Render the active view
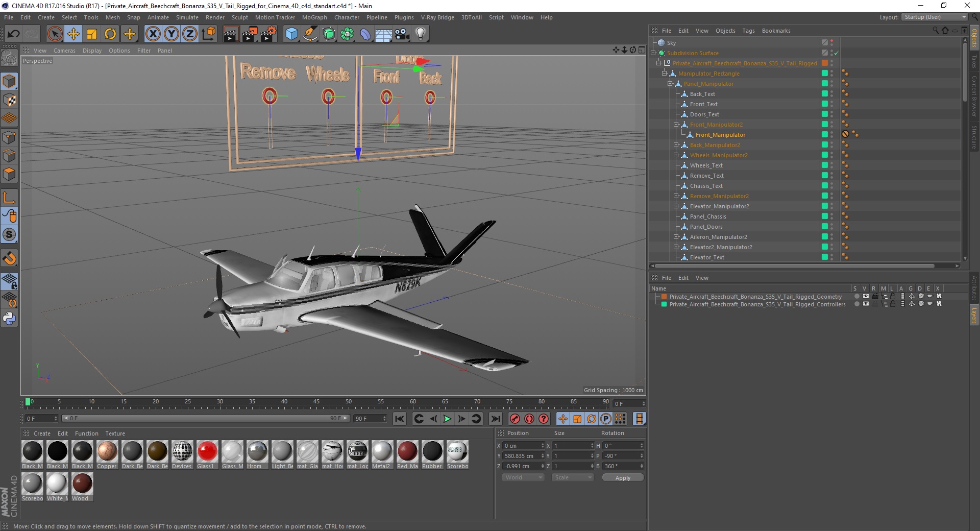Viewport: 980px width, 531px height. coord(230,34)
